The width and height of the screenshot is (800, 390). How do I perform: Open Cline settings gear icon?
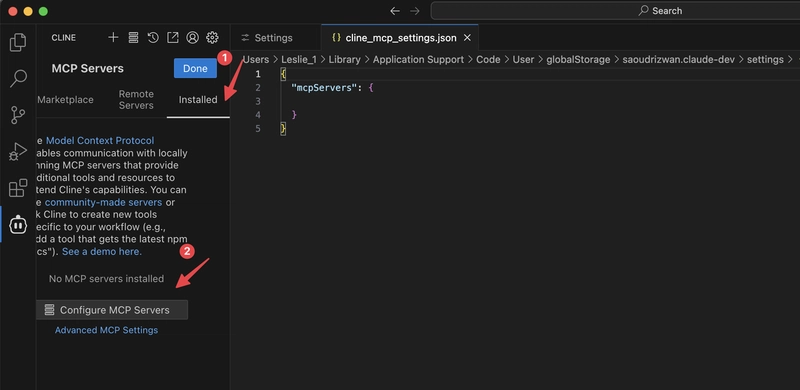coord(212,37)
